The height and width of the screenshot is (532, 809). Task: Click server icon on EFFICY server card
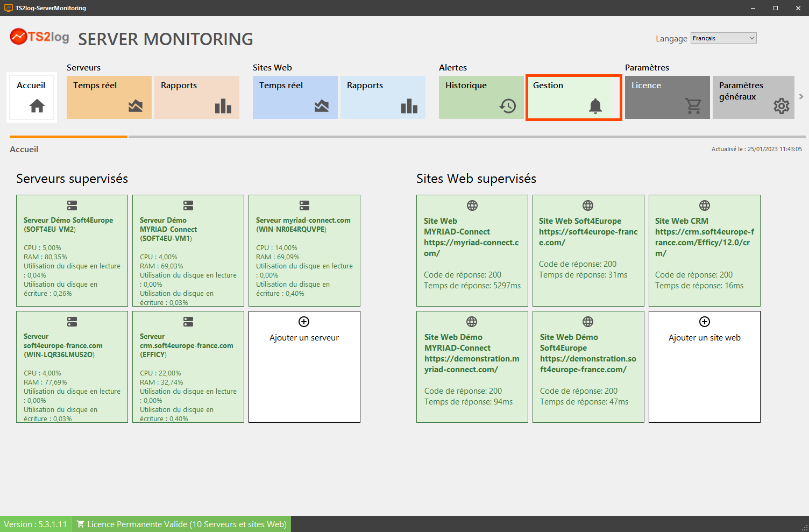click(x=188, y=322)
